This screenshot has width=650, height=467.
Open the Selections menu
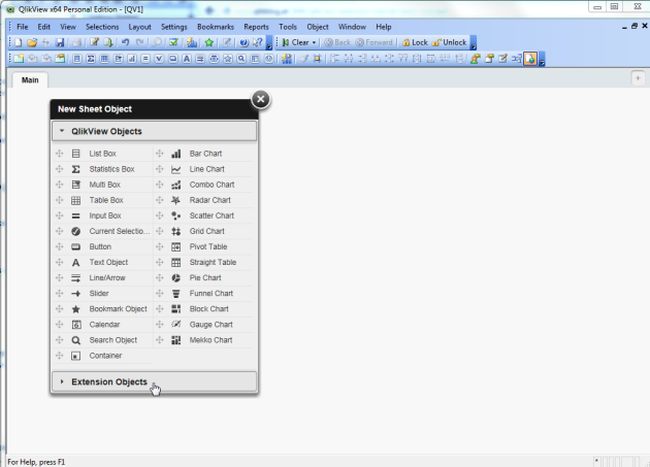coord(102,27)
